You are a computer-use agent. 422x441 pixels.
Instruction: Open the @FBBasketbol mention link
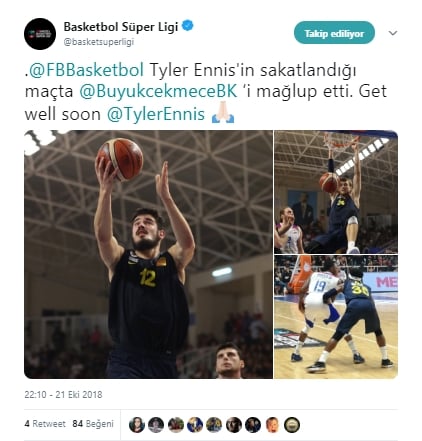pyautogui.click(x=86, y=70)
